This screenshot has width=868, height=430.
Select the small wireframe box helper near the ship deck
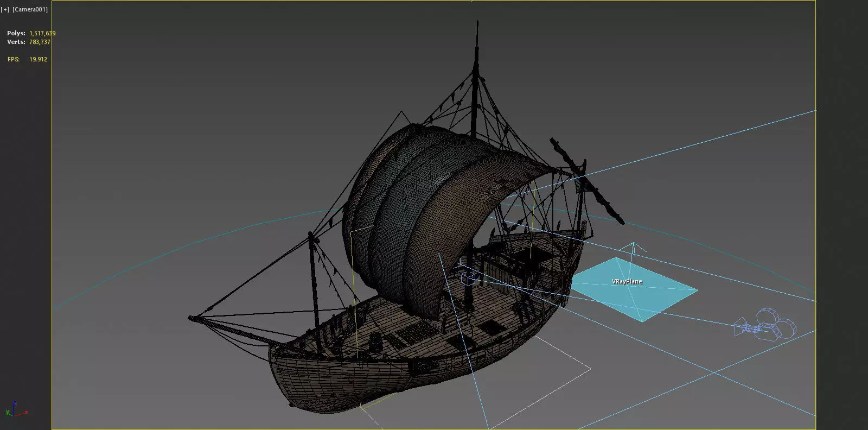pos(468,279)
